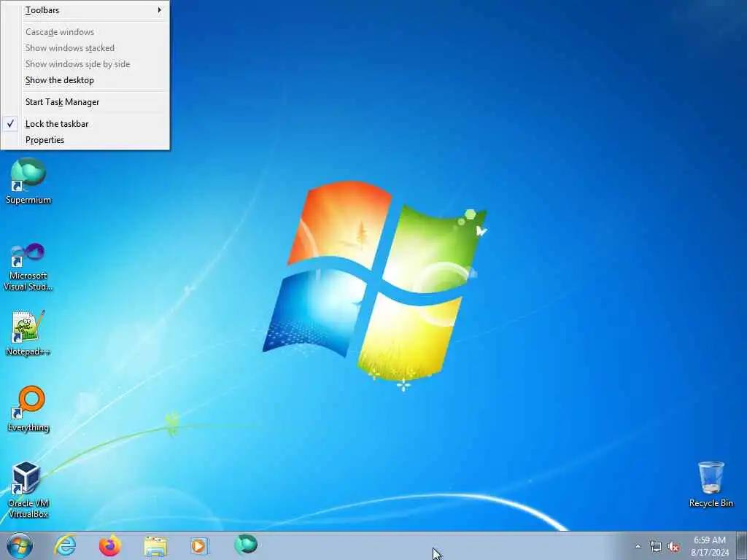
Task: Launch Firefox from the taskbar
Action: [110, 545]
